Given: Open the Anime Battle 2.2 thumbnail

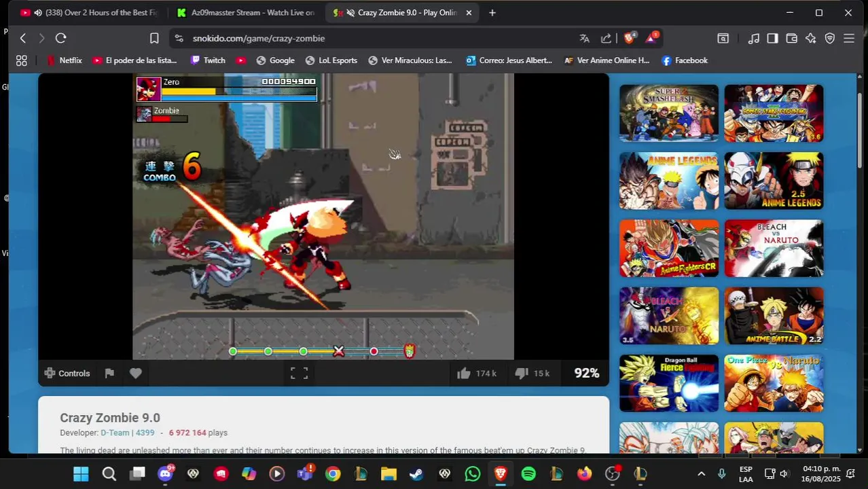Looking at the screenshot, I should click(x=774, y=316).
